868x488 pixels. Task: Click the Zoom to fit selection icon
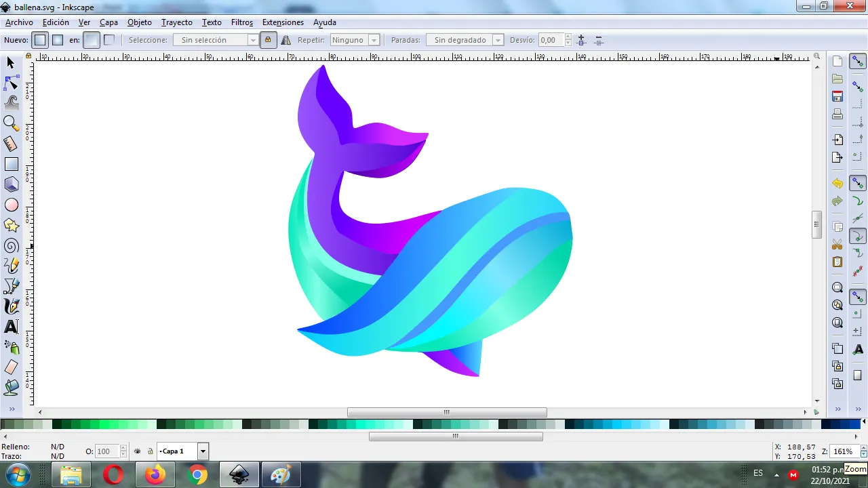point(837,287)
